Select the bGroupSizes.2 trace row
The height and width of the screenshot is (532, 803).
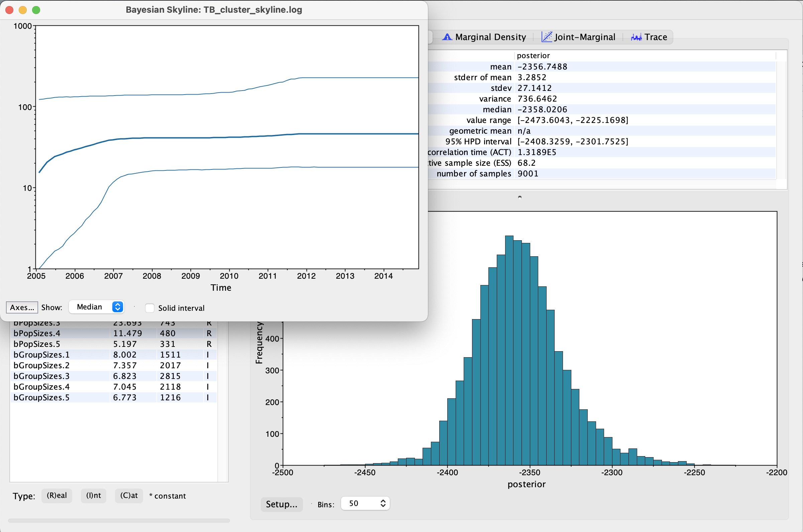point(113,365)
